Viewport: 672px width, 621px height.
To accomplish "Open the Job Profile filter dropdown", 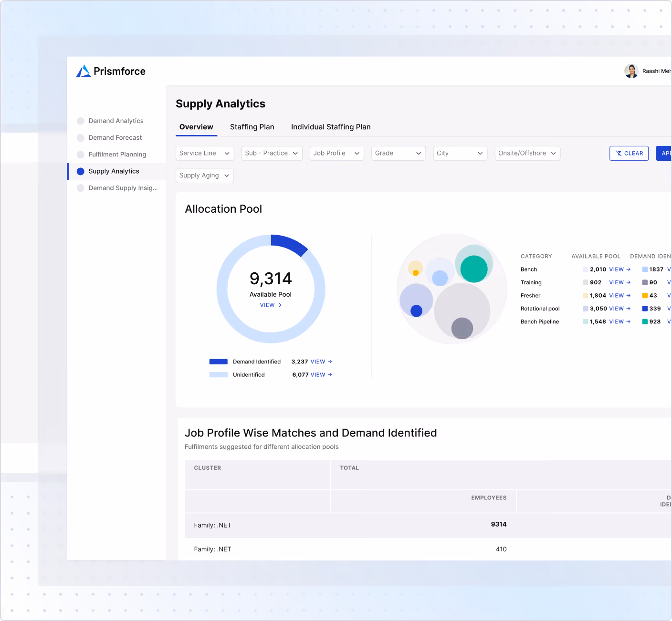I will pyautogui.click(x=336, y=153).
